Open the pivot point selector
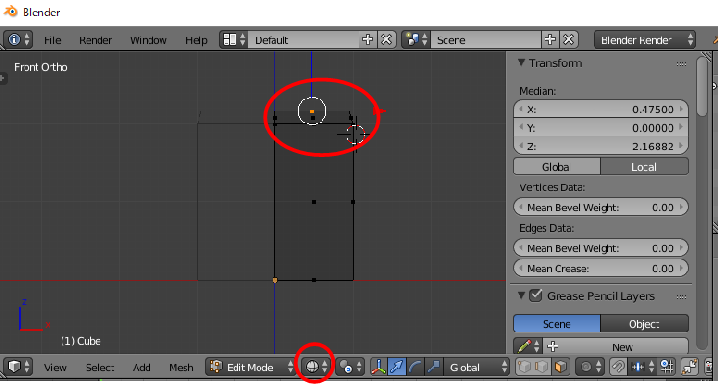This screenshot has width=719, height=384. pyautogui.click(x=350, y=367)
